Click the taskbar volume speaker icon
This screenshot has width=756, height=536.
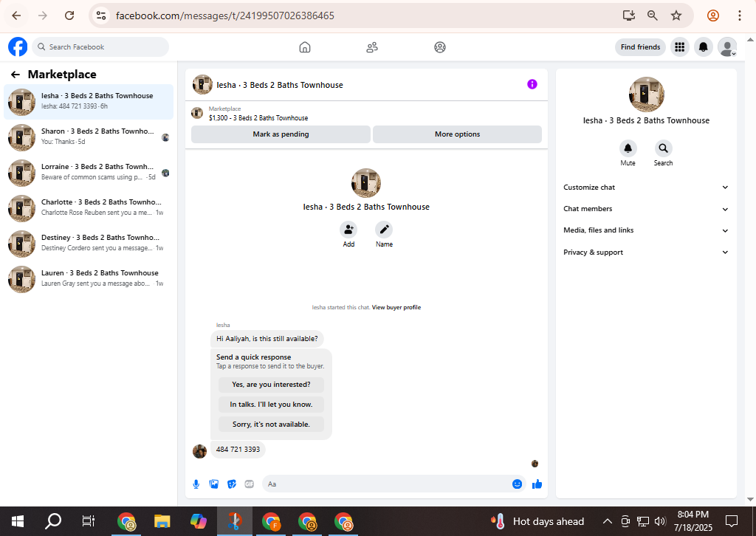click(x=660, y=521)
